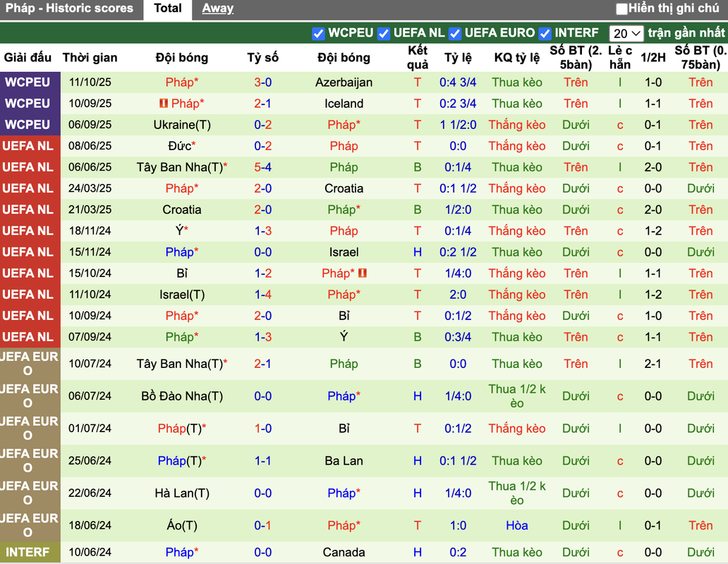
Task: Click the Lẻ chẵn column header
Action: [620, 58]
